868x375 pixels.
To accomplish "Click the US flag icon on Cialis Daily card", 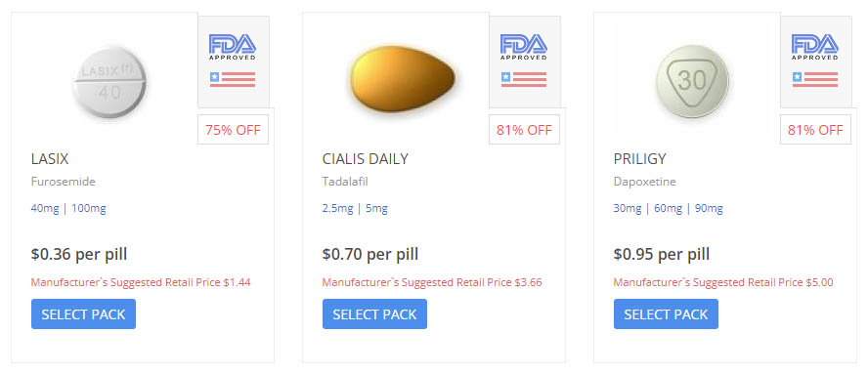I will point(524,79).
